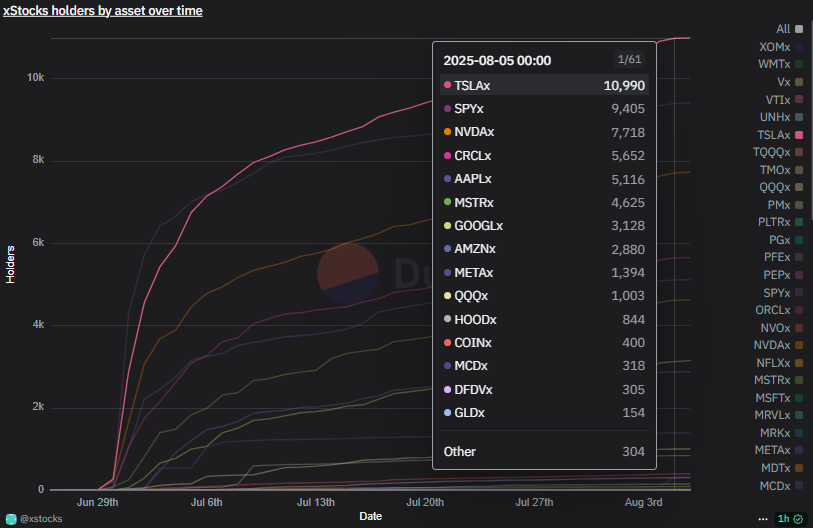Select the DFDVx 305 tooltip row

tap(544, 390)
